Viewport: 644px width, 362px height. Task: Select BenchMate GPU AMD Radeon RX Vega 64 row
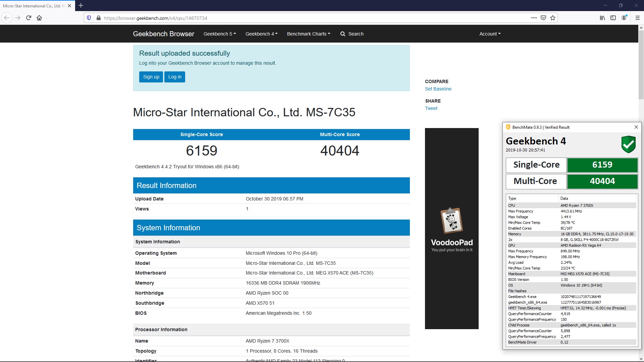[x=572, y=245]
